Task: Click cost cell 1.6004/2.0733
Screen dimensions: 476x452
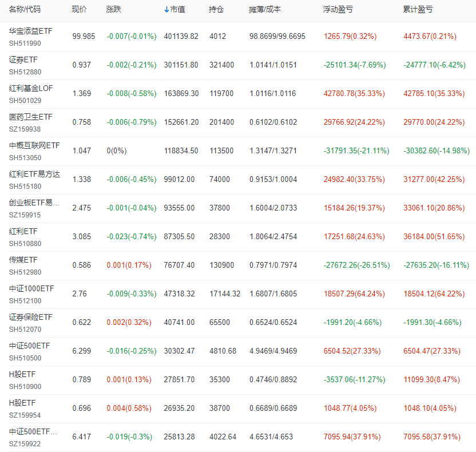Action: (x=273, y=208)
